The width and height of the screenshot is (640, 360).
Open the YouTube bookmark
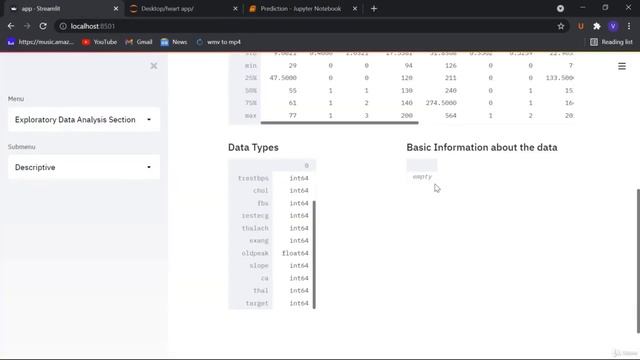[100, 42]
